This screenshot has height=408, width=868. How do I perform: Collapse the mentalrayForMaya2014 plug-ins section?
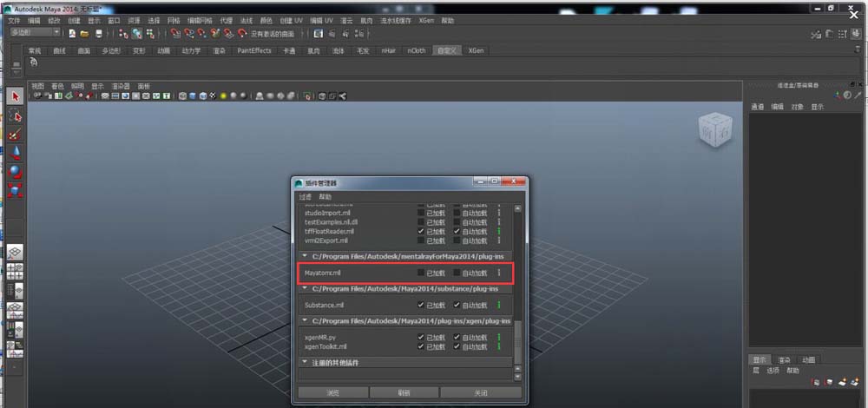click(x=305, y=257)
